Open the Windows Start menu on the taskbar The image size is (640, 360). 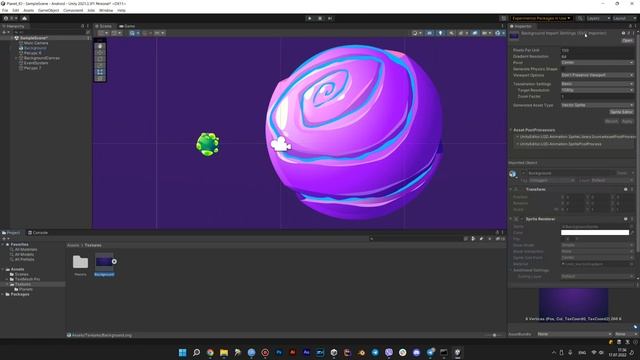pos(182,352)
